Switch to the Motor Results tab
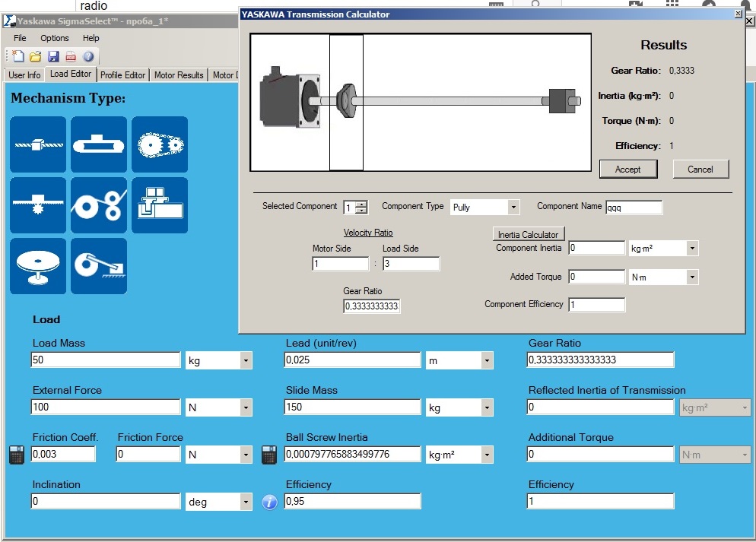Image resolution: width=756 pixels, height=542 pixels. 179,75
